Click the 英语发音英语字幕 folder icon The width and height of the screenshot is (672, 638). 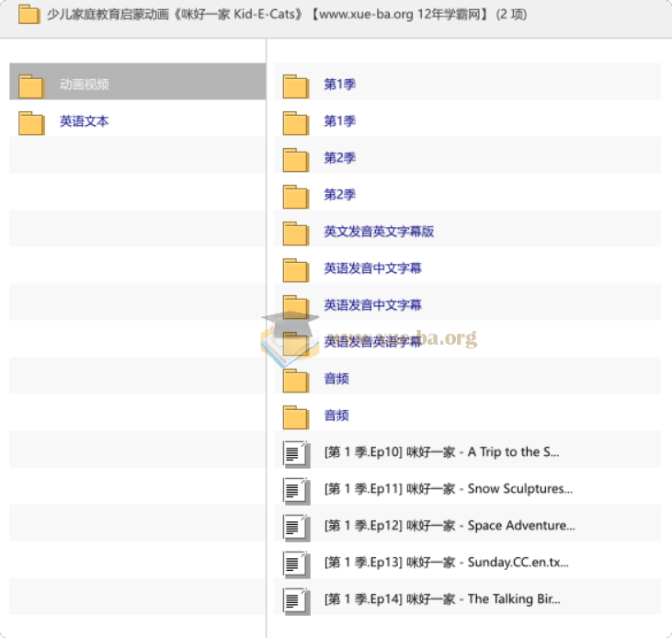295,343
